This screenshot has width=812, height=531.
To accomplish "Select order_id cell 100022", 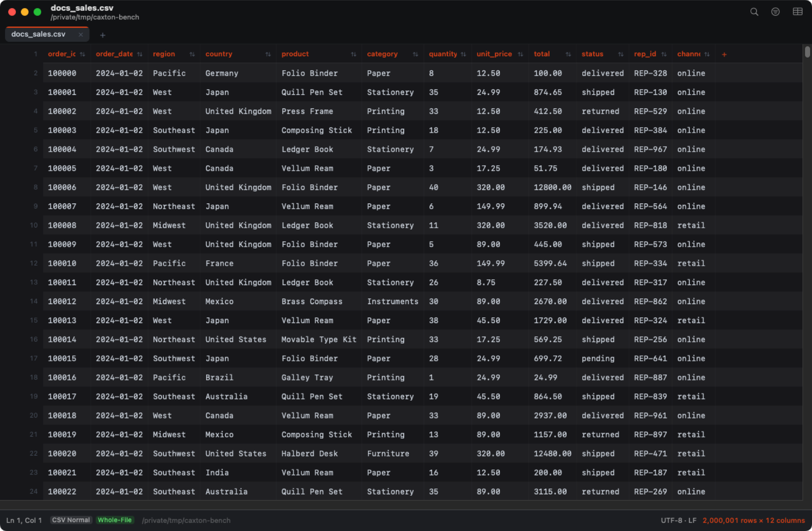I will 67,491.
